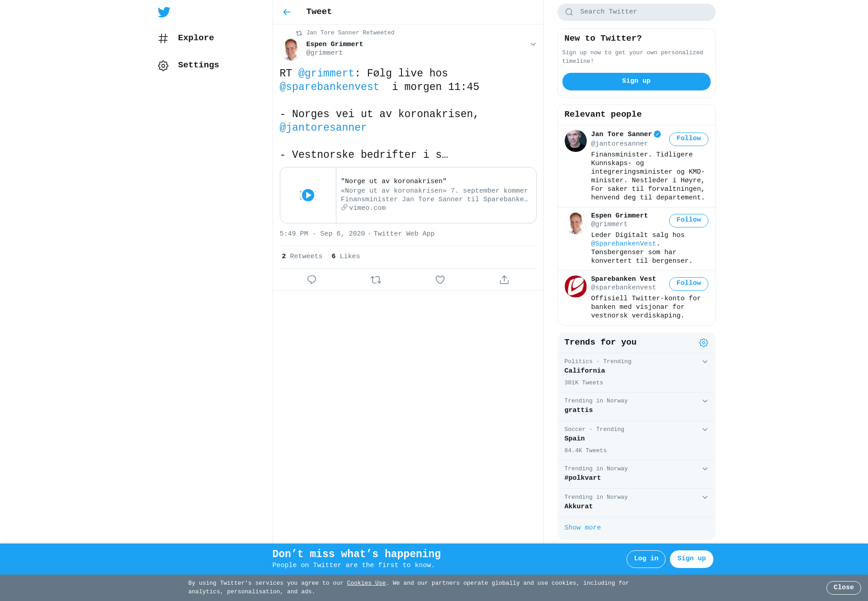Open Explore in the sidebar
The width and height of the screenshot is (868, 601).
(186, 38)
